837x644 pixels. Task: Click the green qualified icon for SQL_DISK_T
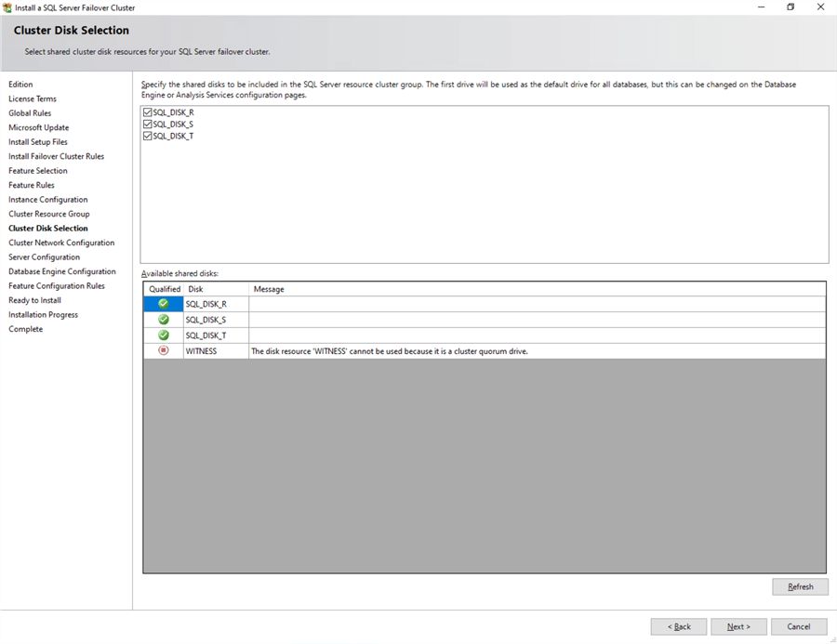[x=164, y=335]
